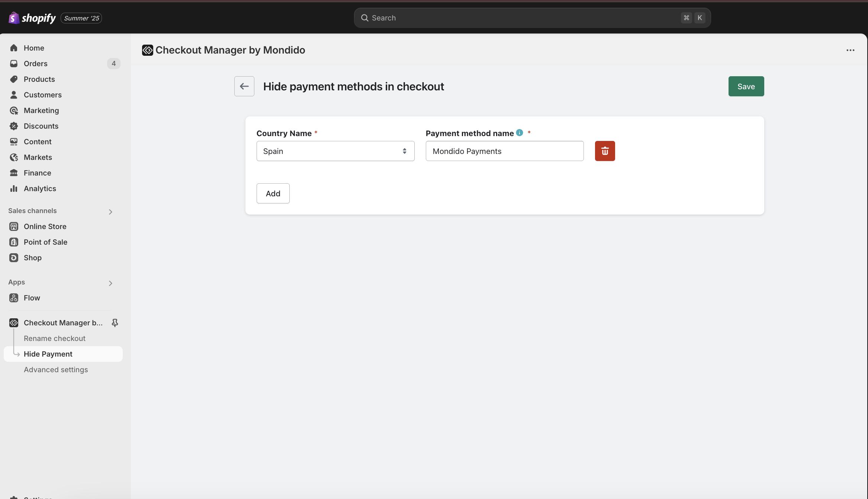Open Advanced settings submenu item
The width and height of the screenshot is (868, 499).
(x=56, y=370)
